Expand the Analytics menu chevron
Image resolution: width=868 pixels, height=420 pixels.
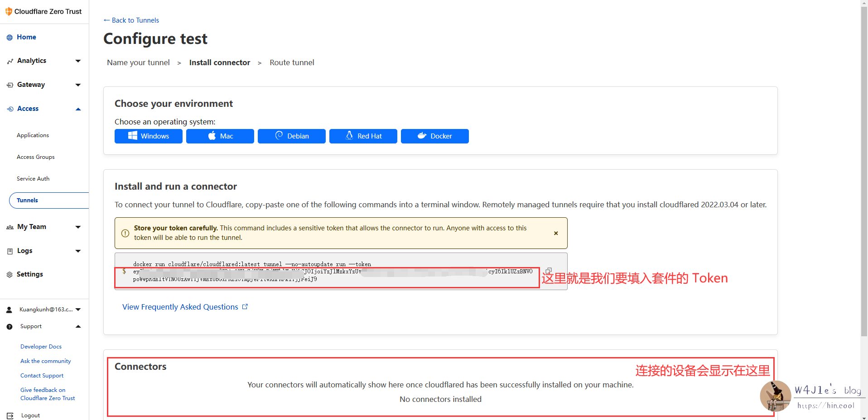click(x=77, y=61)
